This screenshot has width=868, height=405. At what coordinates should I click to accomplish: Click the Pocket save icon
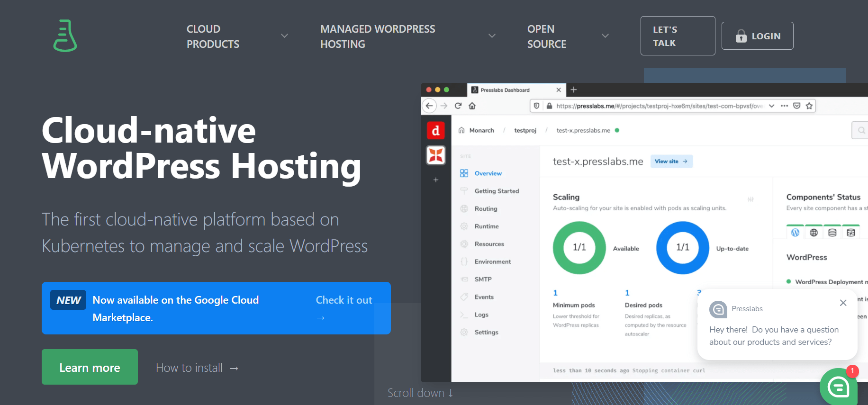coord(797,106)
